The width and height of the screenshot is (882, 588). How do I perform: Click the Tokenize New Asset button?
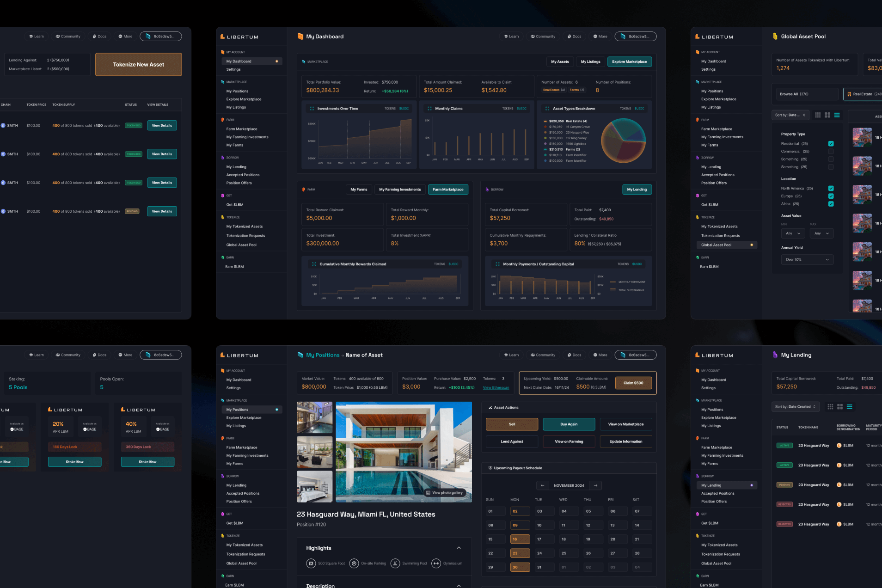click(x=138, y=65)
